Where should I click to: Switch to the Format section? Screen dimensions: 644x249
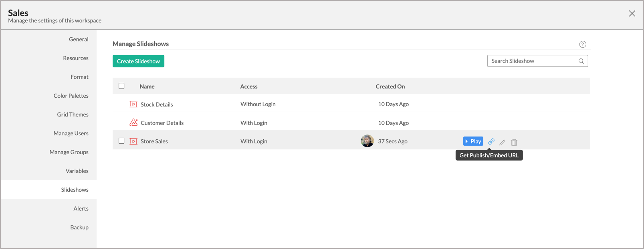point(79,77)
